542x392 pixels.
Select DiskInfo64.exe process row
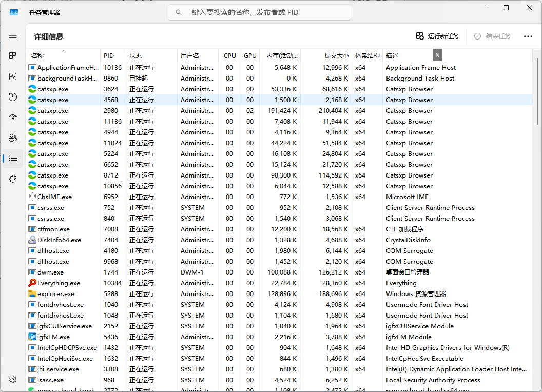point(59,240)
